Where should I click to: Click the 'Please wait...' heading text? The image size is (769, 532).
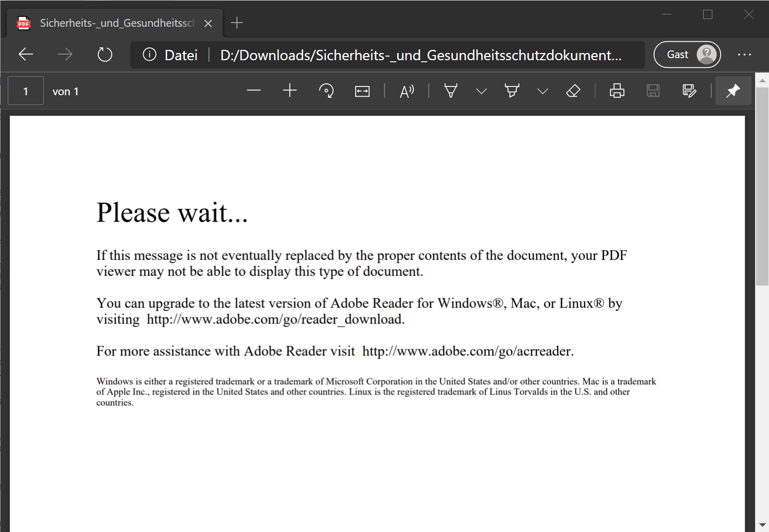click(x=172, y=212)
